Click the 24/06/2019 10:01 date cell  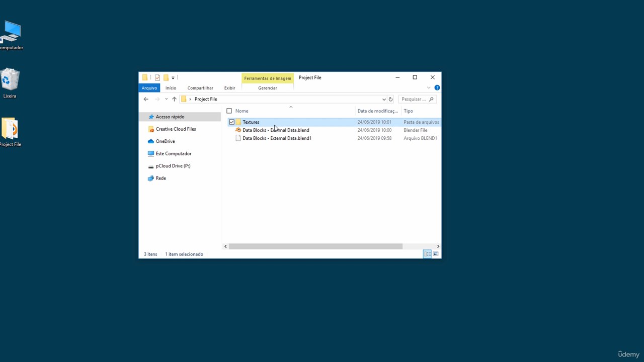tap(374, 122)
